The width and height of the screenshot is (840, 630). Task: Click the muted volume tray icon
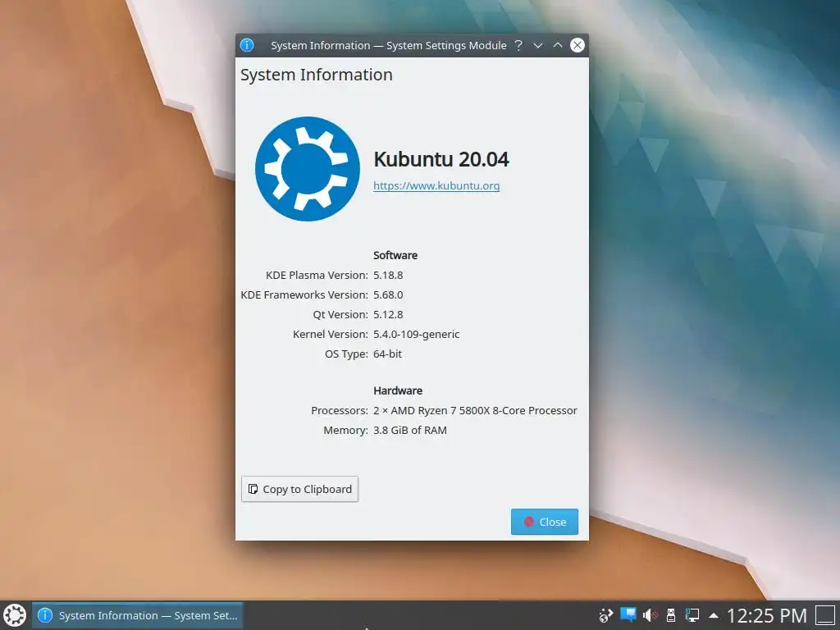click(x=650, y=615)
